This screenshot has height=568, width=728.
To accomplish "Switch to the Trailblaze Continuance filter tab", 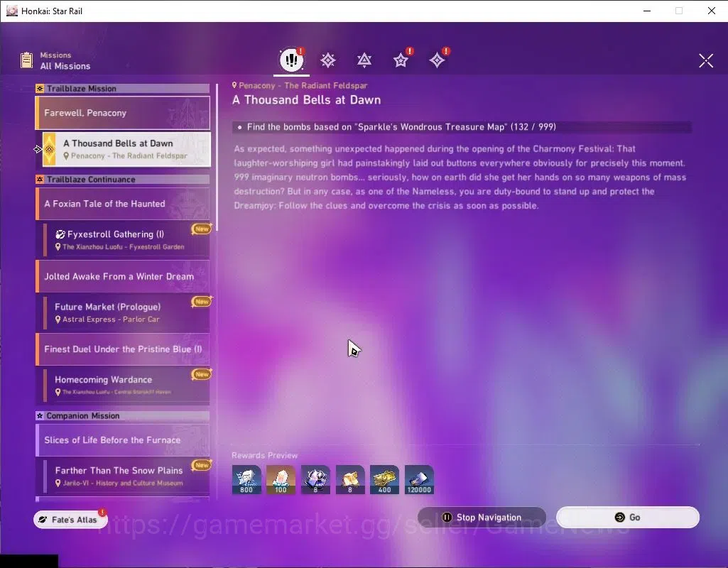I will coord(364,60).
